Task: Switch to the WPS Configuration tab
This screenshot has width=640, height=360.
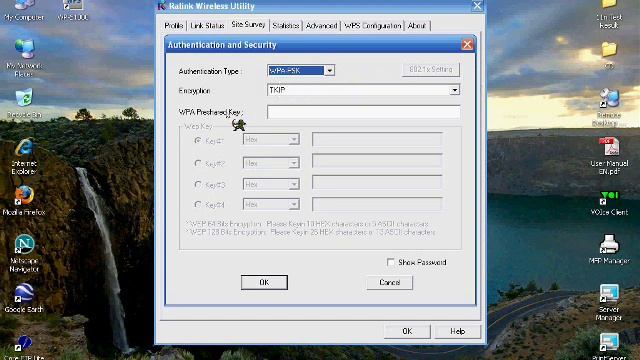Action: point(372,25)
